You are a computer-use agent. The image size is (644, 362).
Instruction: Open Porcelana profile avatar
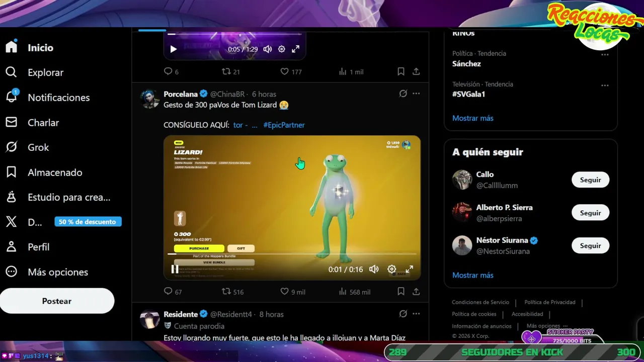149,99
